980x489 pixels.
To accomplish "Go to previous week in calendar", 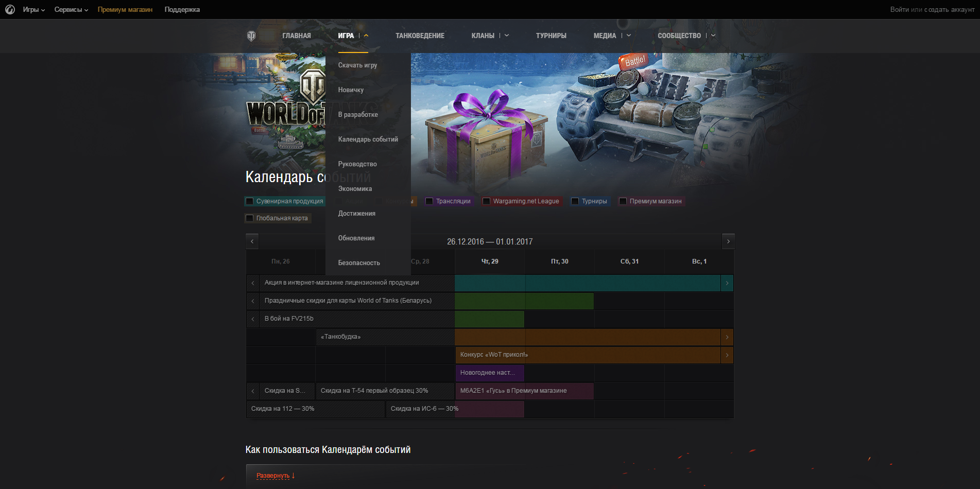I will click(252, 241).
